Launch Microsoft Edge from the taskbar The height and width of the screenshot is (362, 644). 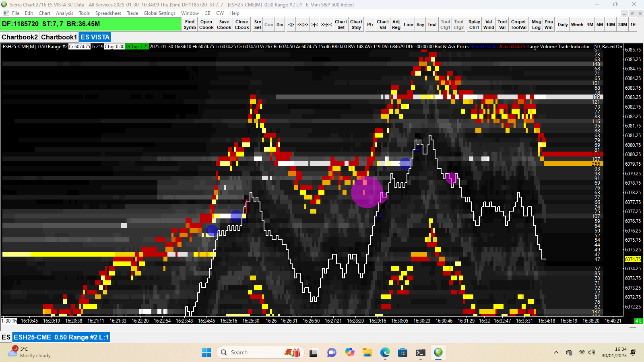[385, 353]
